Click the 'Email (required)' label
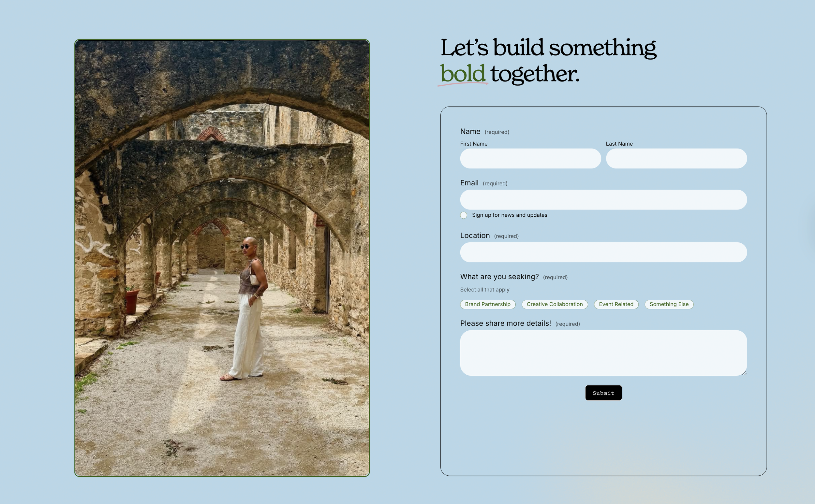The width and height of the screenshot is (815, 504). (483, 183)
